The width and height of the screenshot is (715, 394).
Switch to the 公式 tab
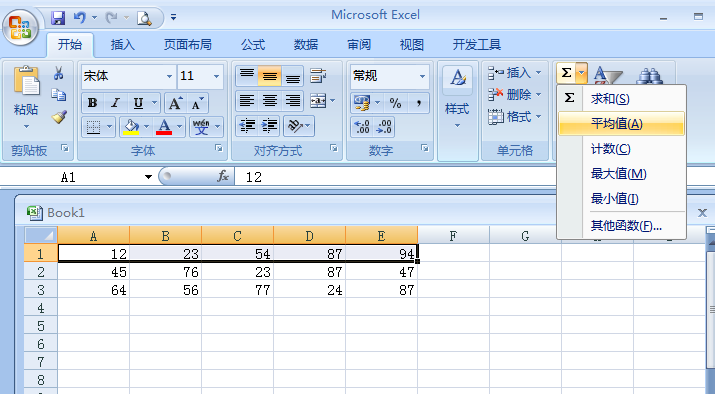coord(253,45)
